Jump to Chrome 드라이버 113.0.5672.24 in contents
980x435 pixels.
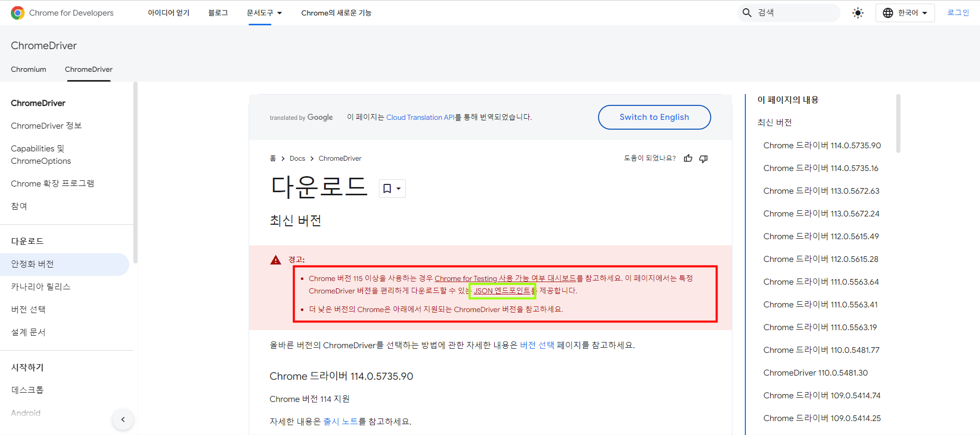[x=821, y=214]
